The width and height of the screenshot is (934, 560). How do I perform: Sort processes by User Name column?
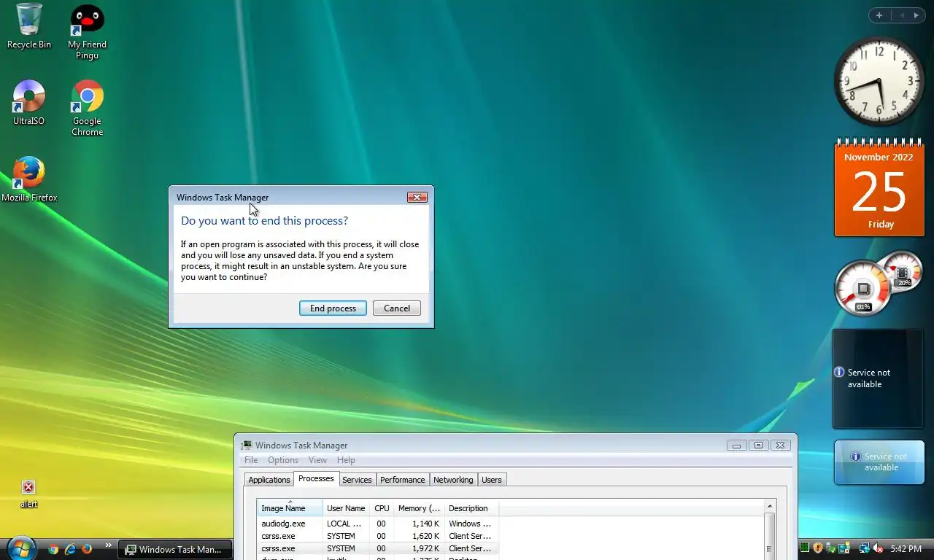[x=346, y=508]
